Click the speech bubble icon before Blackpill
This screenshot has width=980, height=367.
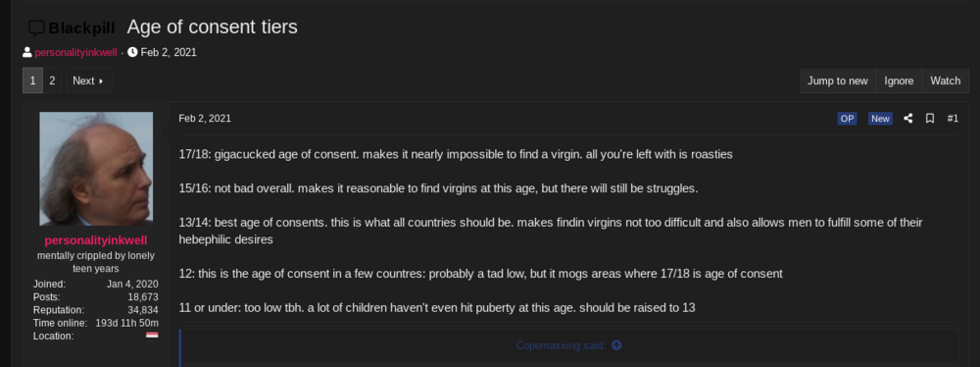(x=37, y=28)
